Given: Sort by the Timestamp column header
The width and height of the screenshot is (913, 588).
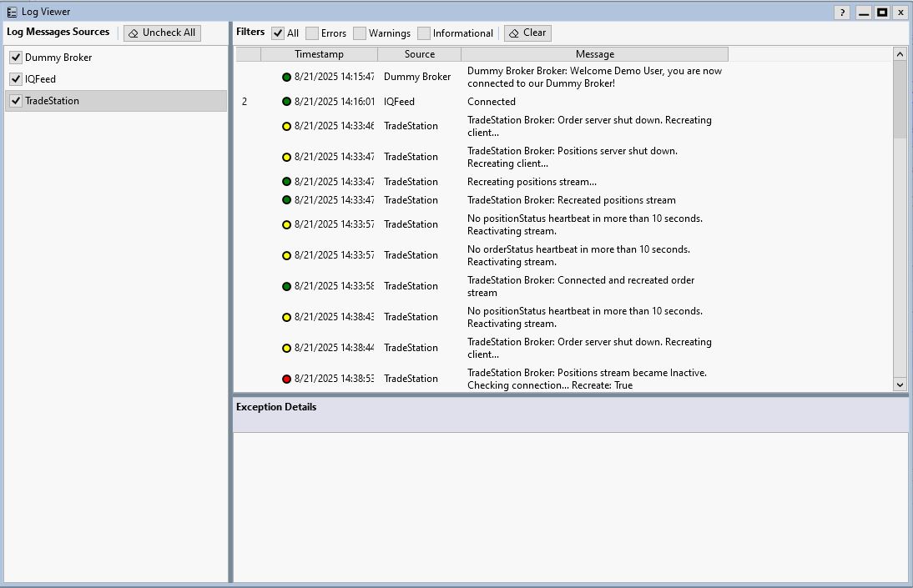Looking at the screenshot, I should pos(319,54).
